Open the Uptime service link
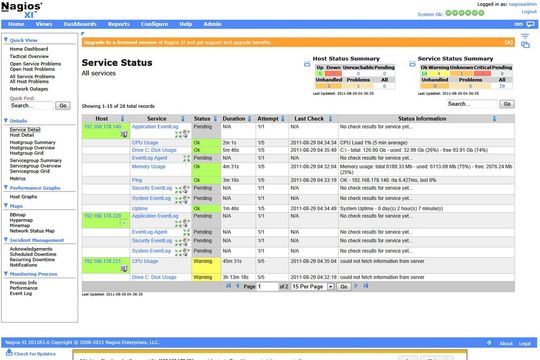 pyautogui.click(x=139, y=208)
